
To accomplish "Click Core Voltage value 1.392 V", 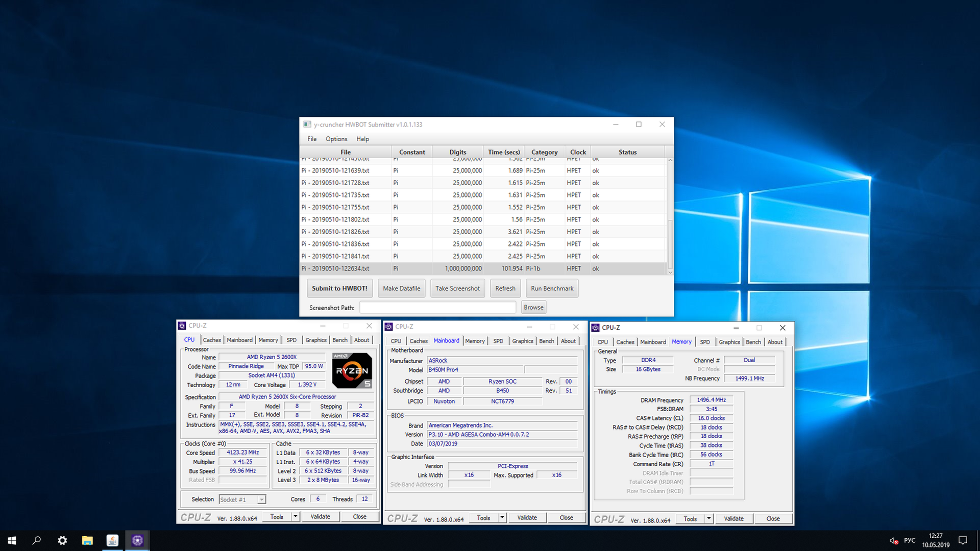I will [x=307, y=385].
